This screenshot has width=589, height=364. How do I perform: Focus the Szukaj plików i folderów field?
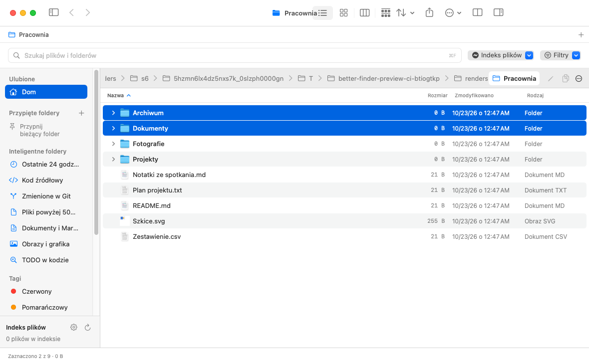coord(235,55)
